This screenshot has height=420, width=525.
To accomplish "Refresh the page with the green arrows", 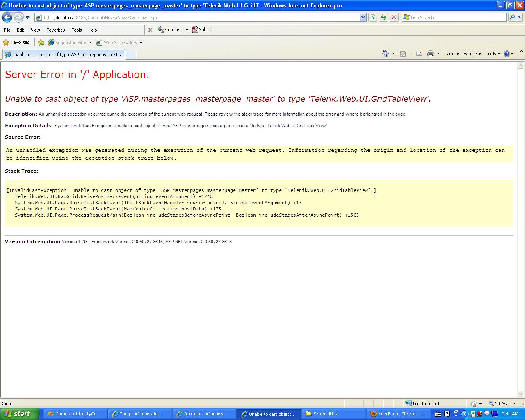I will pos(383,17).
